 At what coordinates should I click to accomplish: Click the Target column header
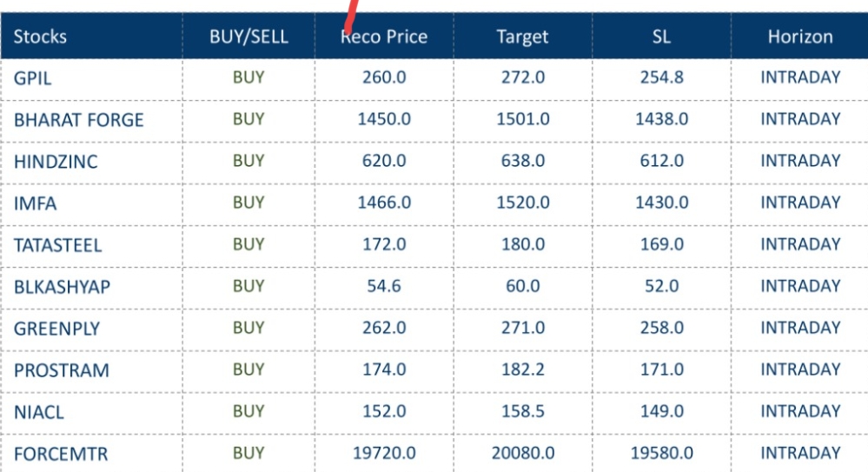pos(522,37)
